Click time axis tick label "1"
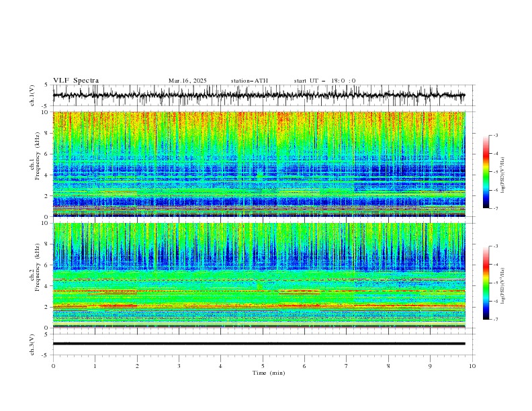Viewport: 532px width, 411px height. click(x=95, y=366)
